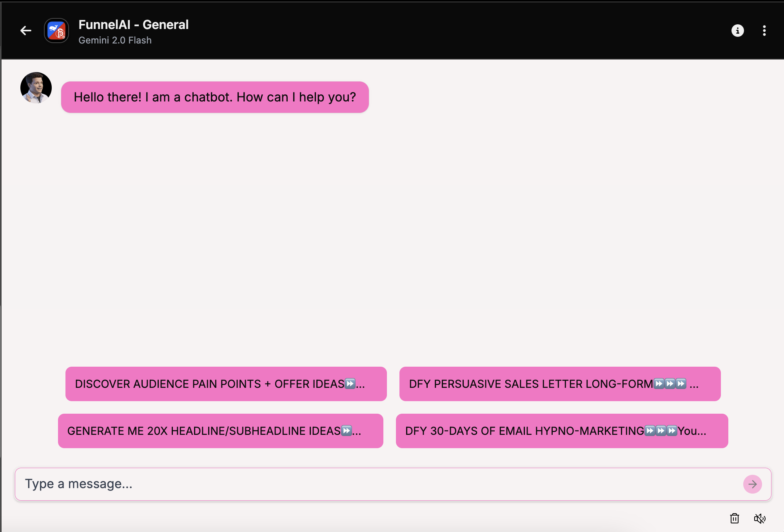
Task: Focus the Type a message field
Action: click(376, 484)
